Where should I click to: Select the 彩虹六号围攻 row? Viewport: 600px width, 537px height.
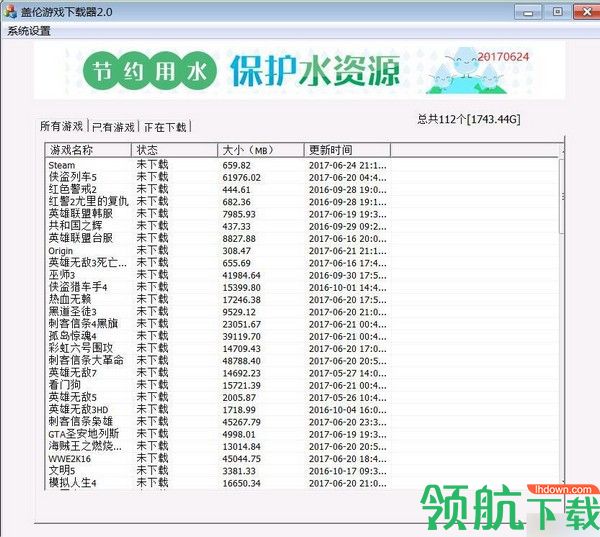tap(302, 349)
